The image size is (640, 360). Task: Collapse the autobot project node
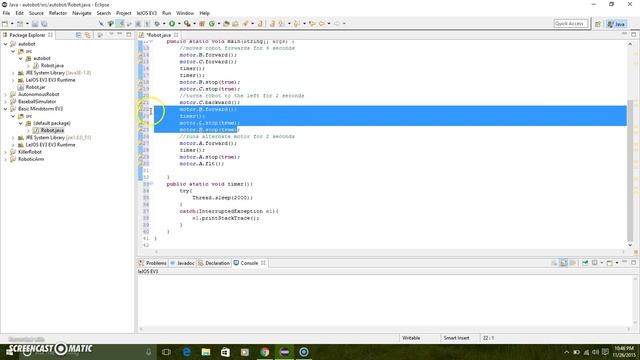point(6,44)
